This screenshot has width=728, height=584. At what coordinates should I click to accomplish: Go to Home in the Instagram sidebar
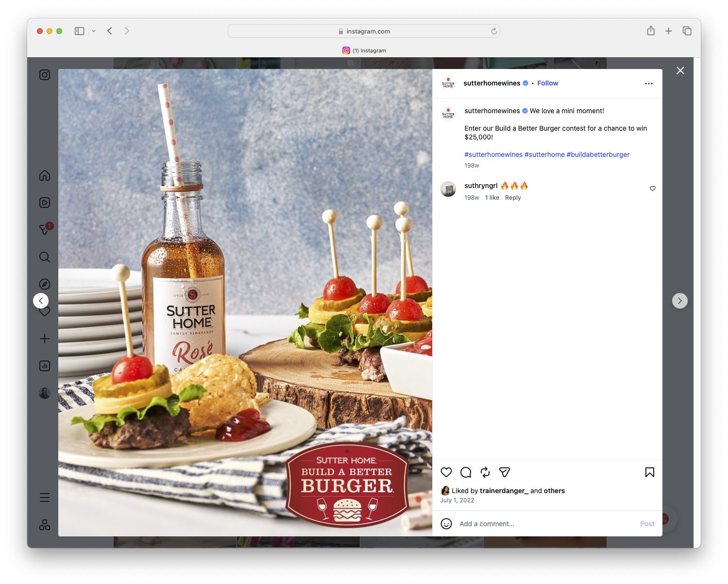pos(45,175)
